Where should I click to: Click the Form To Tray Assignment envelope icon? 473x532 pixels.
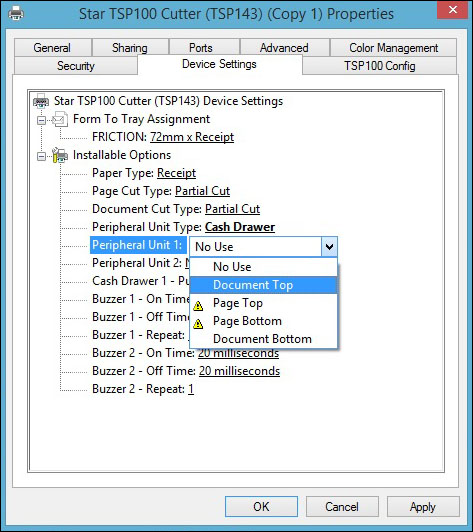[x=60, y=119]
